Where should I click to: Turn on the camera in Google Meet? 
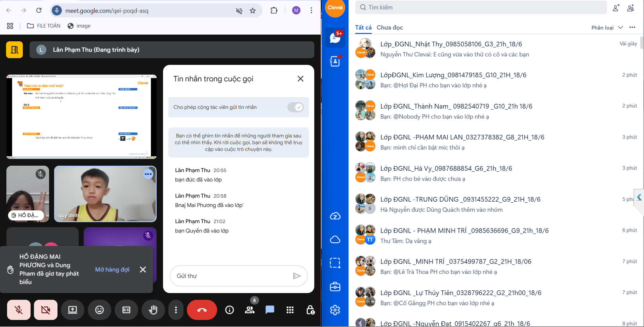46,310
